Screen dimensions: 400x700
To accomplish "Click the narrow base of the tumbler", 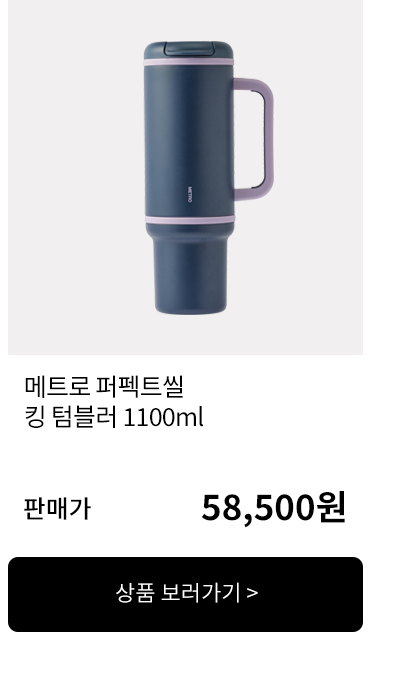I will pyautogui.click(x=190, y=275).
